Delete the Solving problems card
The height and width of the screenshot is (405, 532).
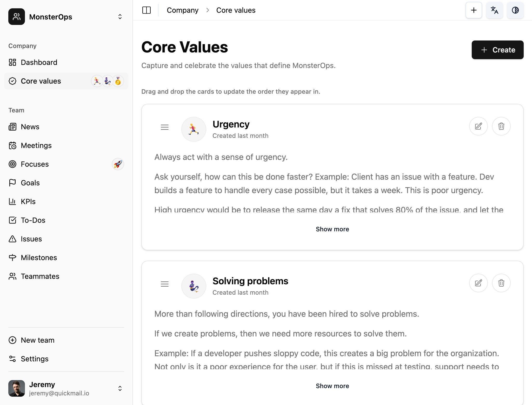(501, 283)
